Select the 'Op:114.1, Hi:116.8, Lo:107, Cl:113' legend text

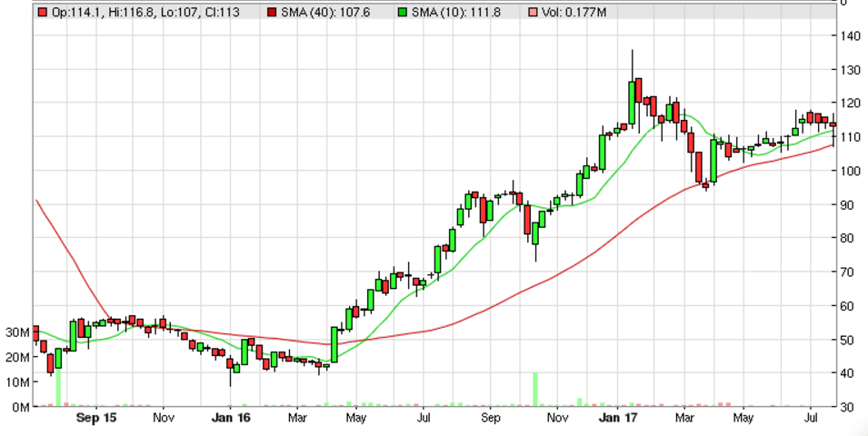[x=145, y=12]
